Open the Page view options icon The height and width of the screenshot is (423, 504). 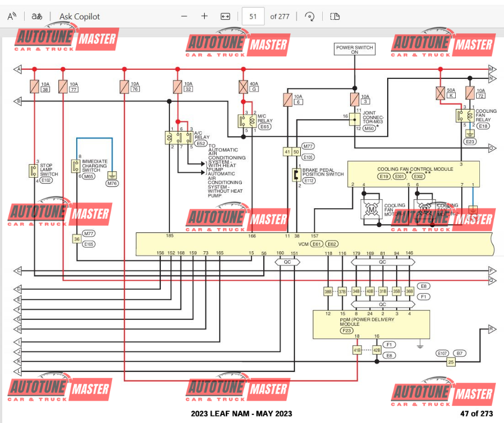click(335, 16)
